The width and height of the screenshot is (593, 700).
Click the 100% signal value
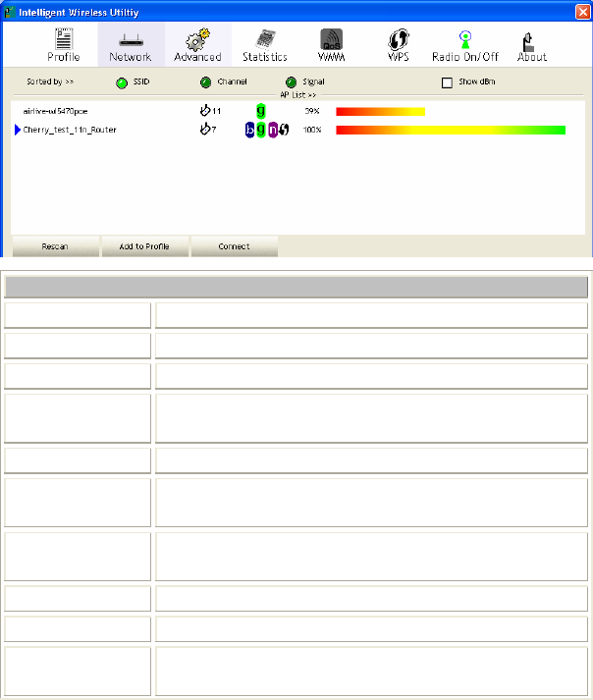tap(312, 130)
